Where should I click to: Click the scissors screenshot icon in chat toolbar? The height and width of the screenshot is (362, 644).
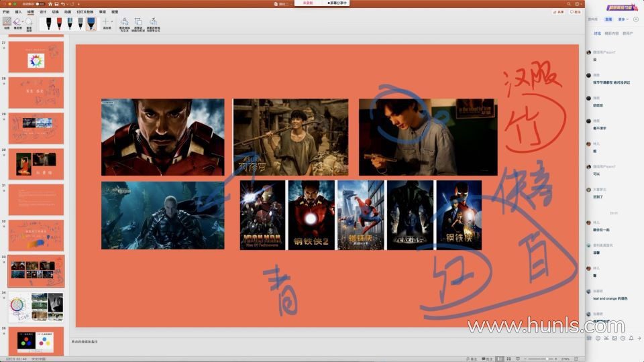[606, 338]
